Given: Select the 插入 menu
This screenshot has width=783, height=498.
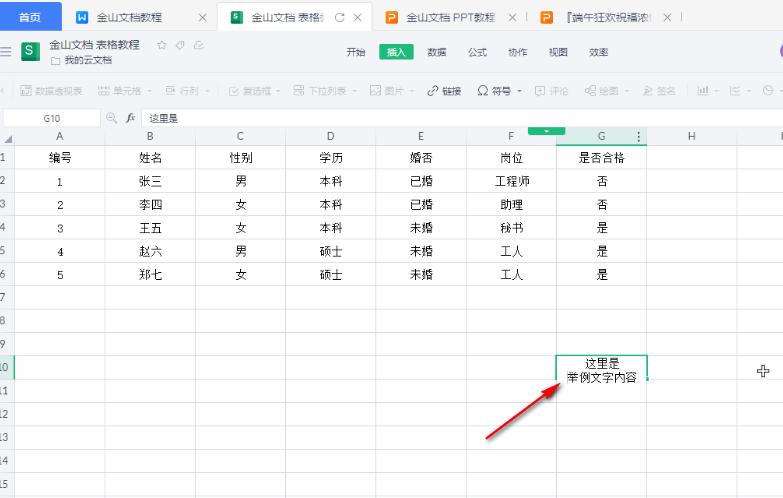Looking at the screenshot, I should (x=396, y=52).
